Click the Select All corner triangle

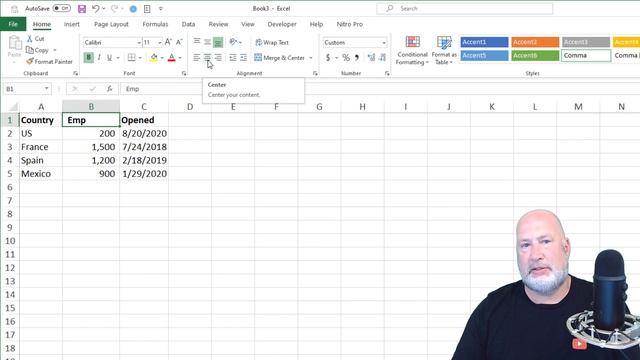tap(13, 107)
